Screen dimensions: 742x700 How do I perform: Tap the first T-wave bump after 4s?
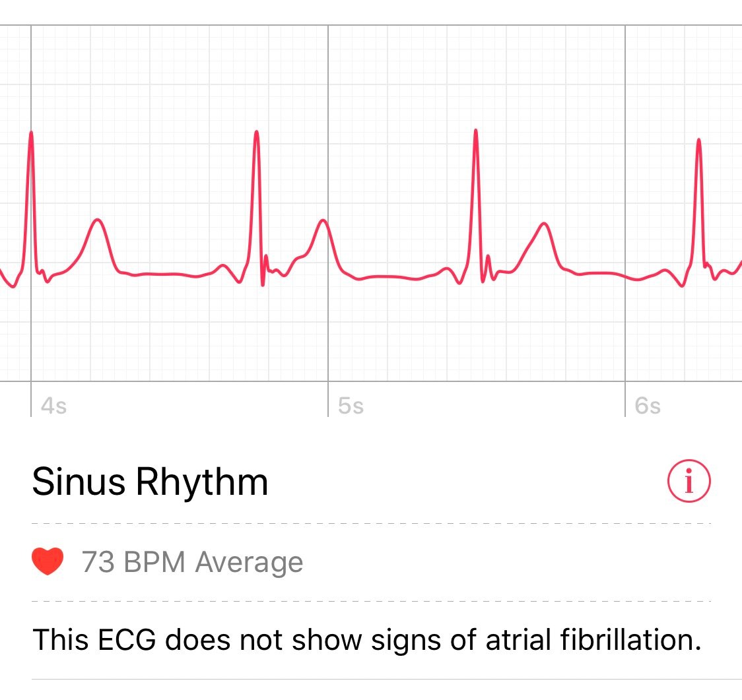click(x=98, y=220)
